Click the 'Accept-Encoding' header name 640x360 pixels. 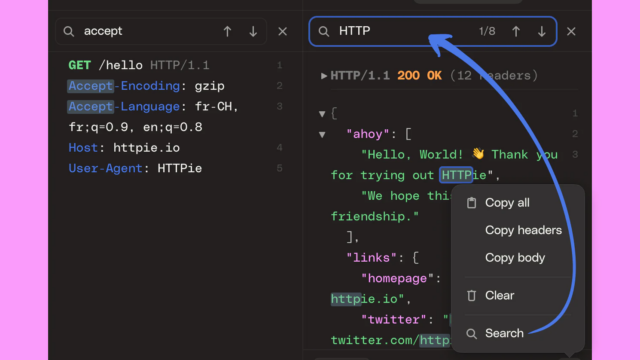pyautogui.click(x=124, y=86)
